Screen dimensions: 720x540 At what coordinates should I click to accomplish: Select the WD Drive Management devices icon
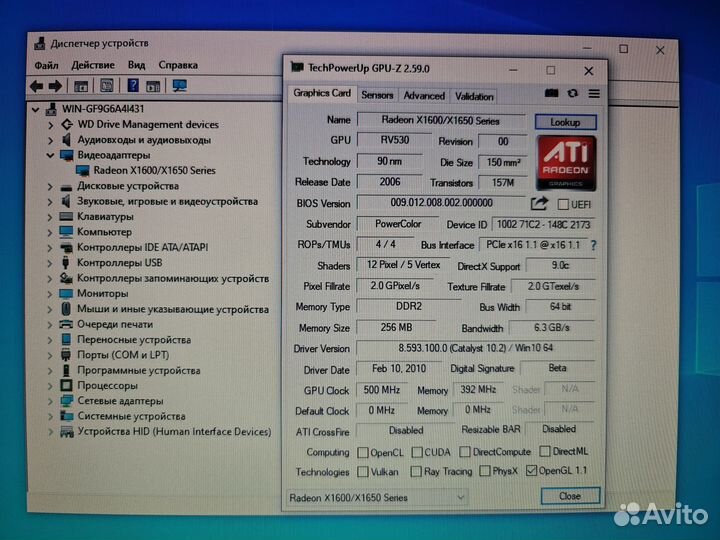tap(67, 124)
